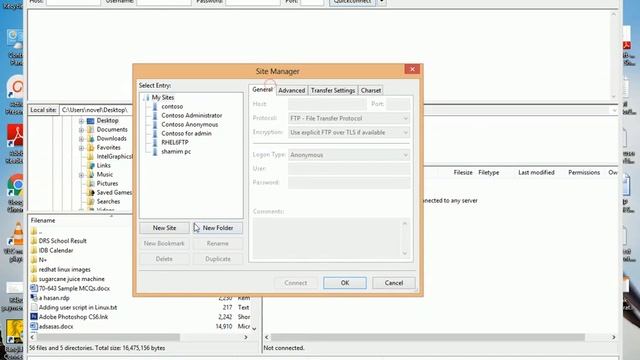Close the Site Manager window
Viewport: 640px width, 360px height.
[x=412, y=69]
